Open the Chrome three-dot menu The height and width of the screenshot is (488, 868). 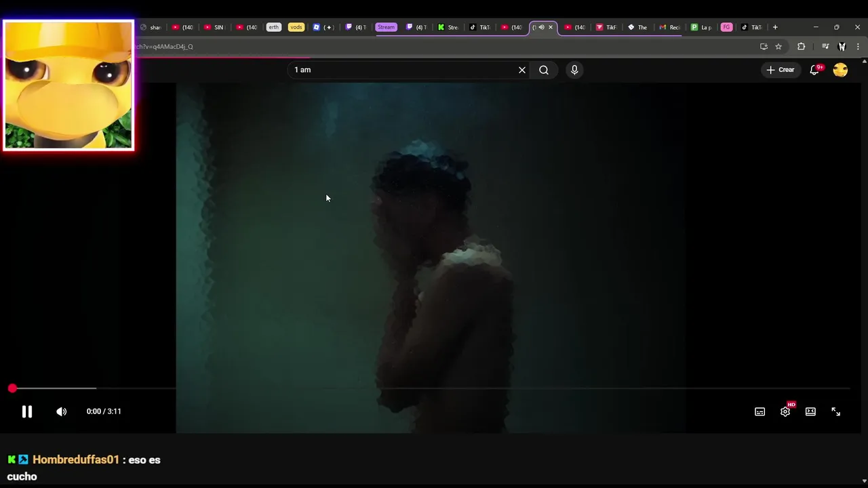tap(858, 47)
